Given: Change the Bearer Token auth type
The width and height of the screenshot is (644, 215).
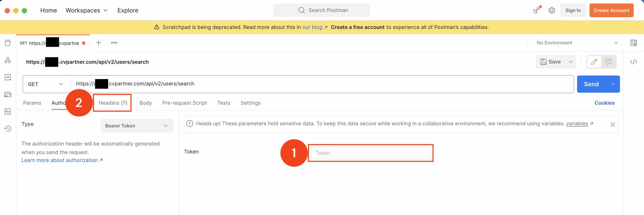Looking at the screenshot, I should (137, 126).
